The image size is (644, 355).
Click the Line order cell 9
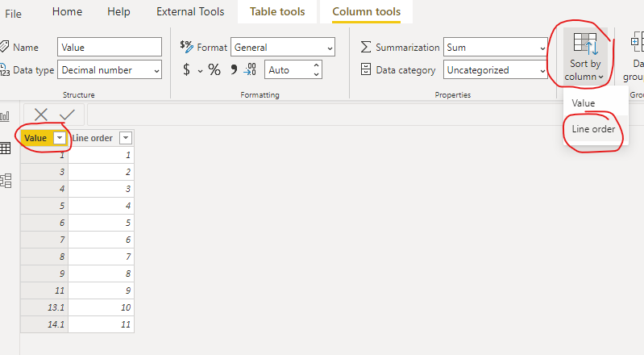[x=101, y=290]
